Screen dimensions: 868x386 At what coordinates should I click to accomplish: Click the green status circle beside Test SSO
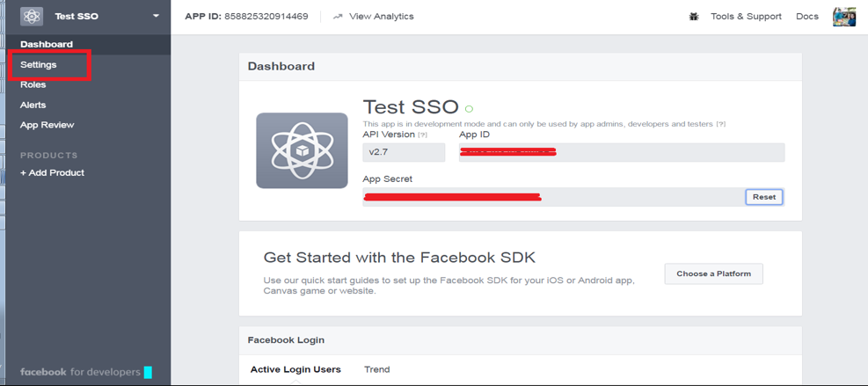point(469,109)
